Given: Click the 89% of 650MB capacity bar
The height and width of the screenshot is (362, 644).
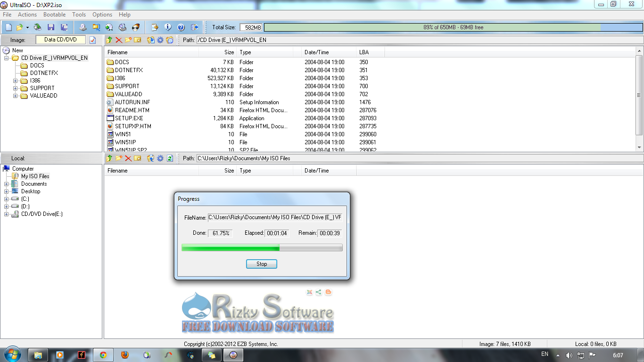Looking at the screenshot, I should (453, 27).
